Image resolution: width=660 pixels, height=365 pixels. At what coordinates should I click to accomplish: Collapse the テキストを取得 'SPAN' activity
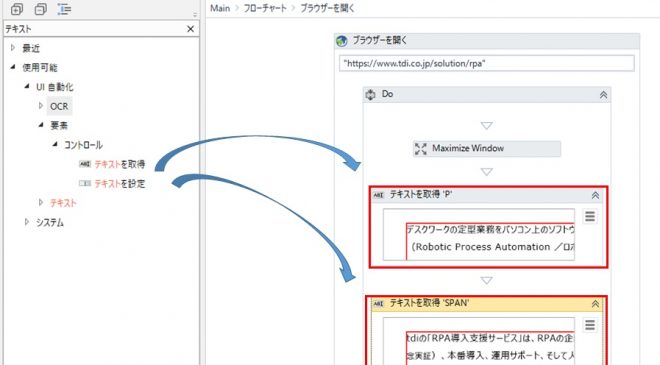595,304
